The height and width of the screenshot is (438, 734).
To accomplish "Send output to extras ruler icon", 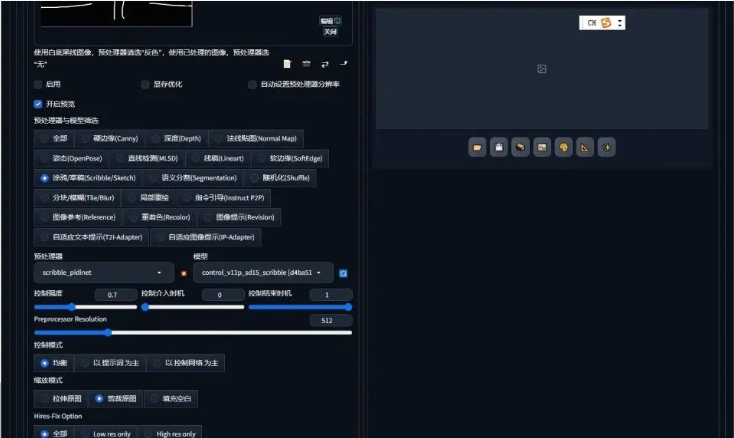I will [x=585, y=147].
